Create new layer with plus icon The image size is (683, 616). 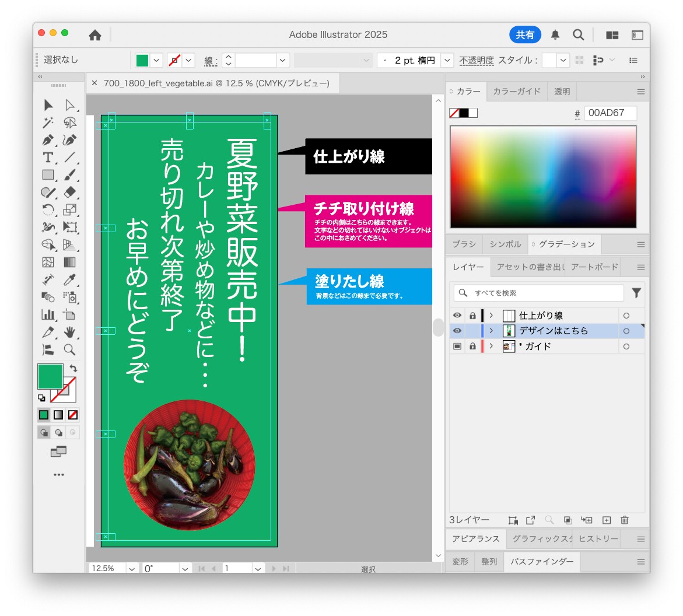(607, 520)
